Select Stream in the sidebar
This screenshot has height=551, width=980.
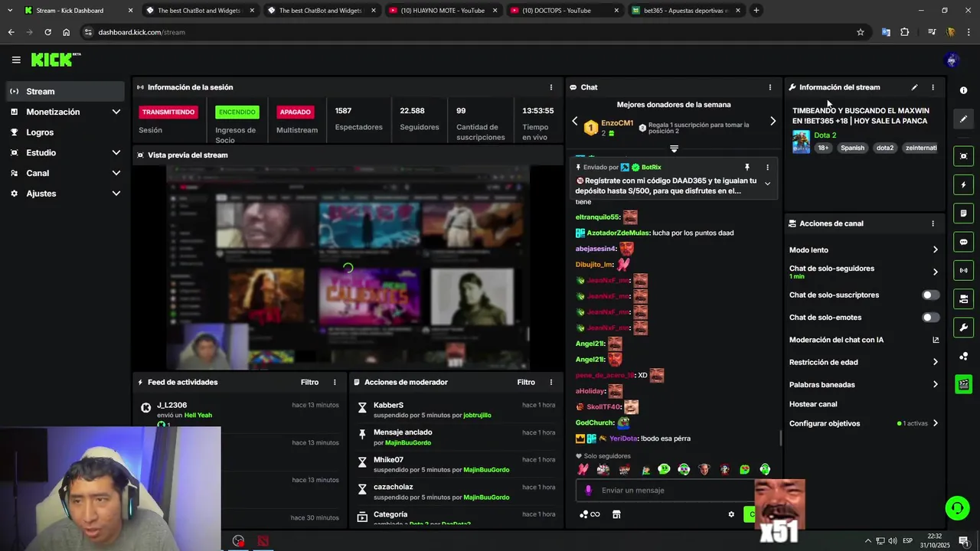[x=65, y=91]
